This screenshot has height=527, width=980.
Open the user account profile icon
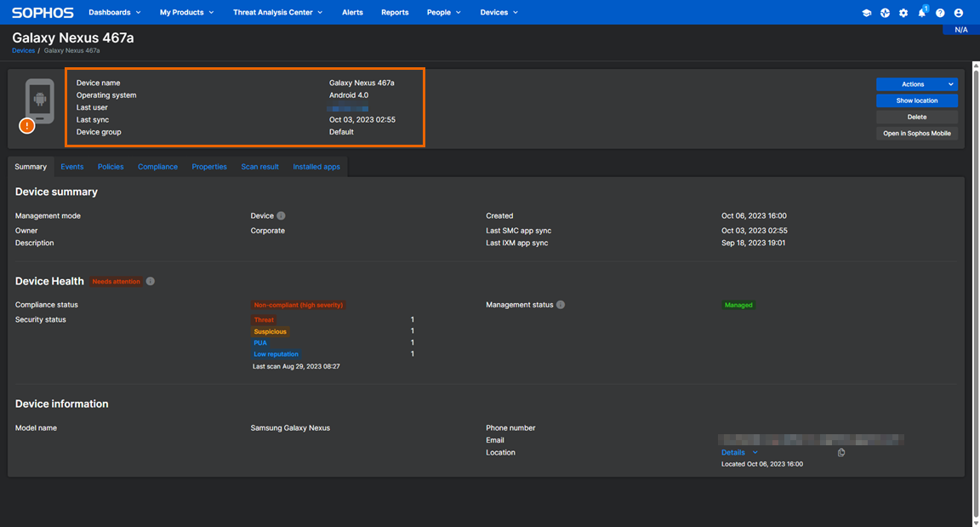(959, 13)
